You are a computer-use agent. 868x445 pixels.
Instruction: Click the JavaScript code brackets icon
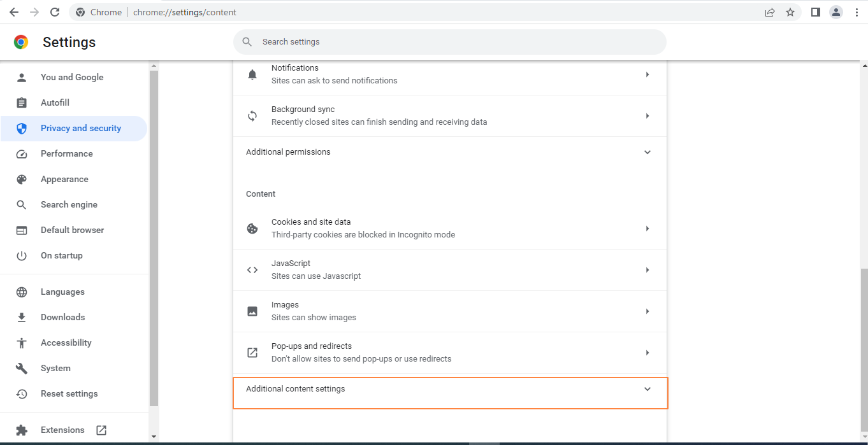[x=252, y=269]
